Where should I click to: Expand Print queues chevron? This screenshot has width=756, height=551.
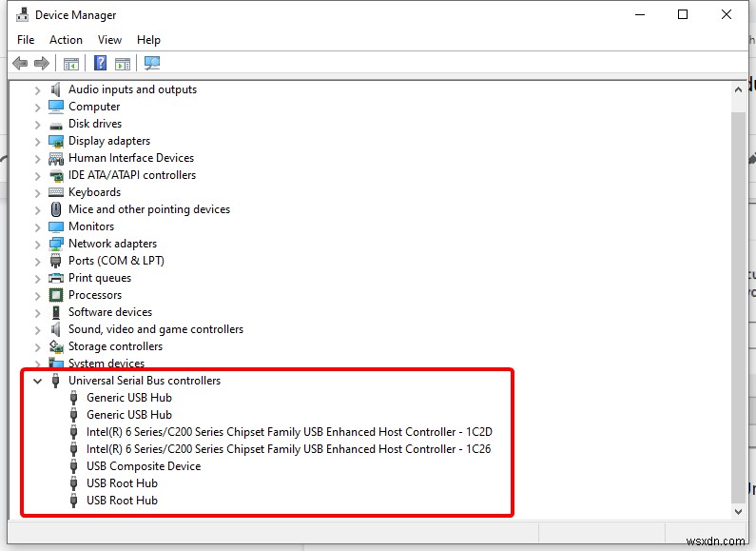(38, 279)
